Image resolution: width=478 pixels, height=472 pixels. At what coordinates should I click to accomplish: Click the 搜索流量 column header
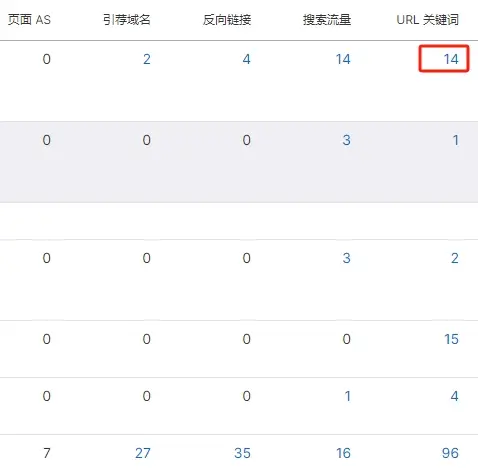click(x=327, y=20)
